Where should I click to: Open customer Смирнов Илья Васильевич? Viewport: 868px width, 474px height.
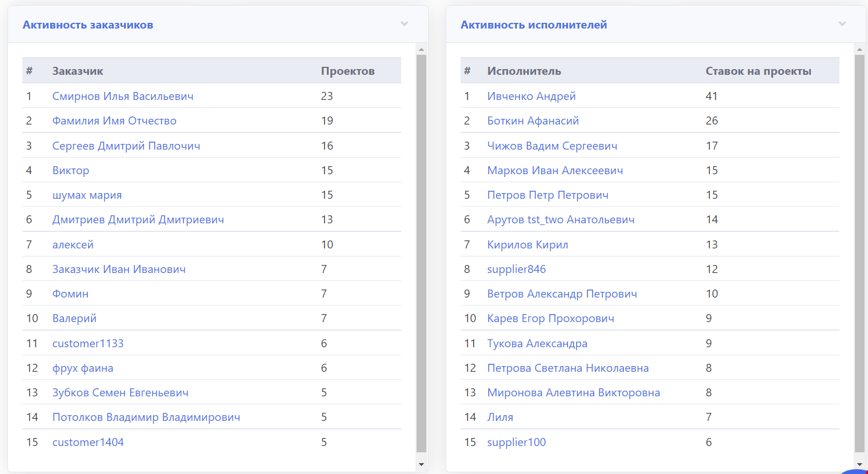coord(123,96)
